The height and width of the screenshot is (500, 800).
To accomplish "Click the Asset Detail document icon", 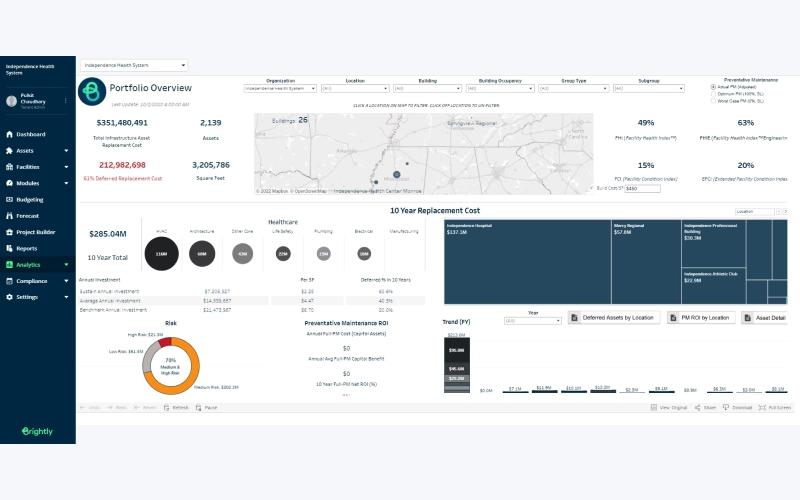I will 748,318.
